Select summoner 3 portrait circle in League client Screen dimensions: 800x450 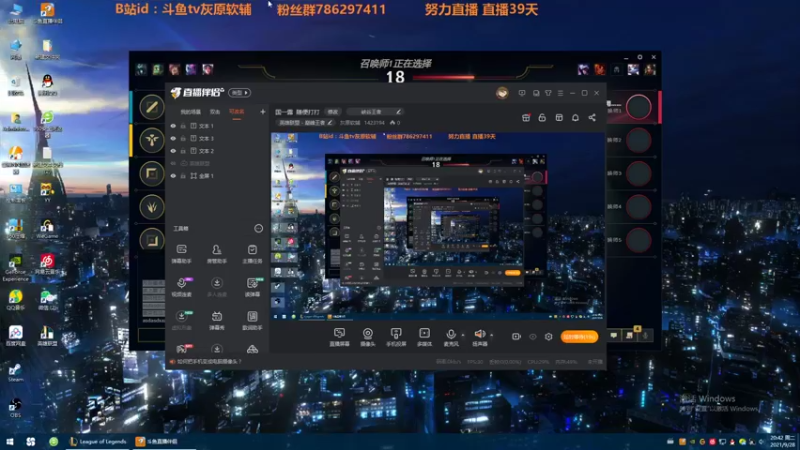pyautogui.click(x=638, y=173)
